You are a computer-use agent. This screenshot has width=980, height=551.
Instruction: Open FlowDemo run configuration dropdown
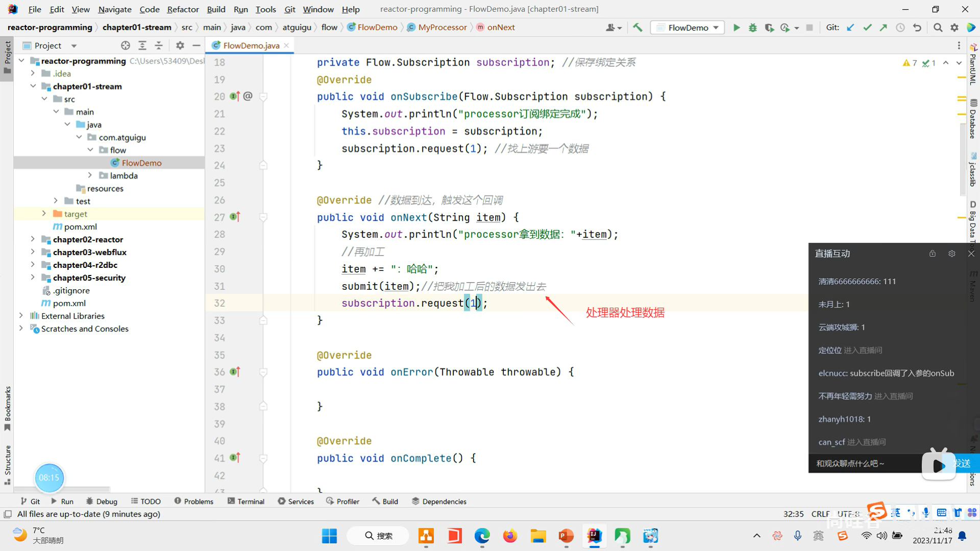pyautogui.click(x=688, y=28)
